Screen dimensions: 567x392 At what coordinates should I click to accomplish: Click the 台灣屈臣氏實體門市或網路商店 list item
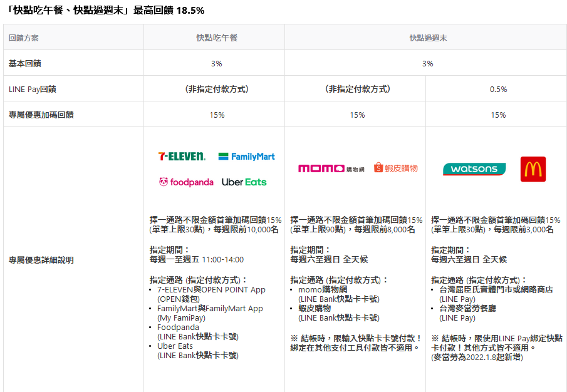click(x=496, y=290)
